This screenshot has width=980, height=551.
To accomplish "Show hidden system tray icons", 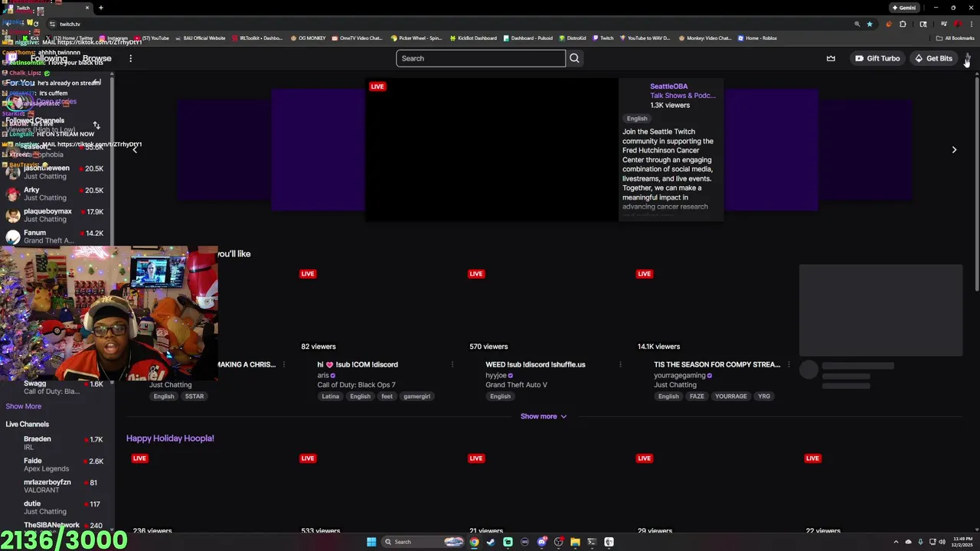I will (897, 542).
